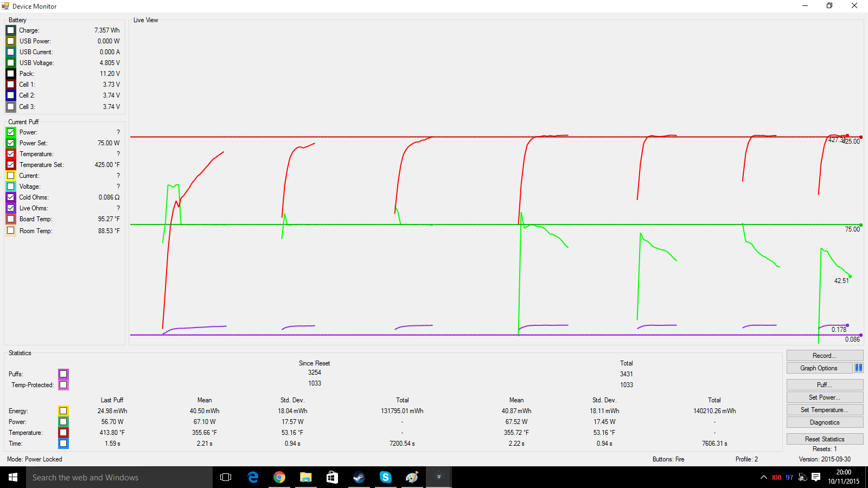Open the Graph Options menu
This screenshot has width=868, height=488.
pyautogui.click(x=819, y=368)
